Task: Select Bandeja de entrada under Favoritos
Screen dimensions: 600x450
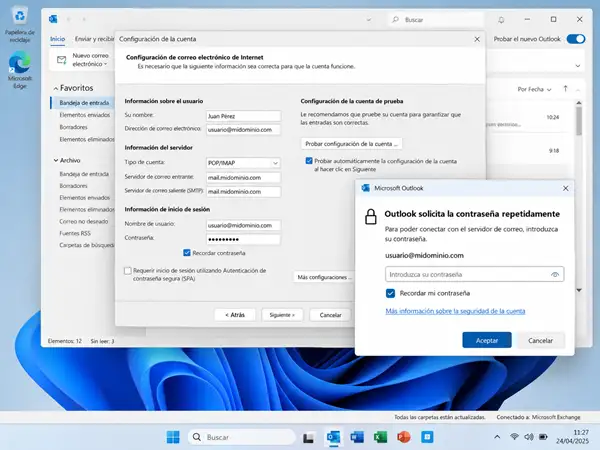Action: (83, 103)
